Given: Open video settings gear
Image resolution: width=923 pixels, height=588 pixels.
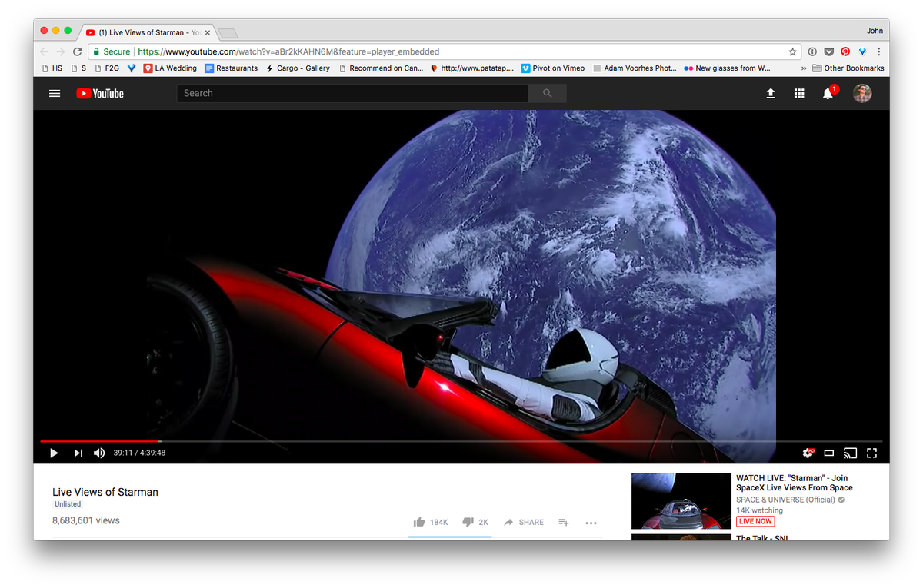Looking at the screenshot, I should pos(808,453).
